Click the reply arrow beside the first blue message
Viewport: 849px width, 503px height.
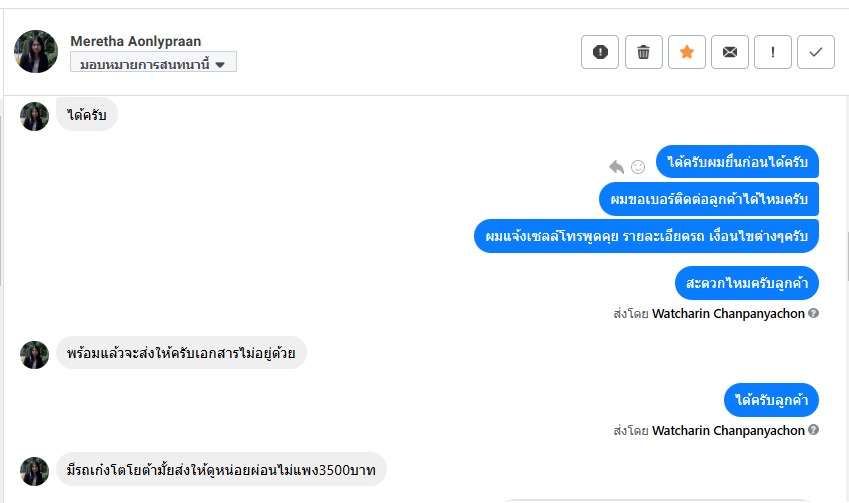[616, 167]
